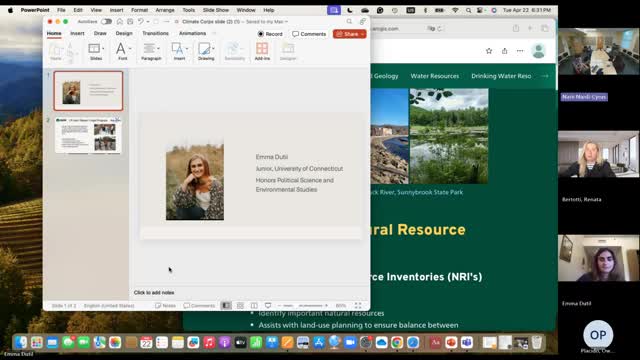Open the document title dropdown chevron

[x=286, y=21]
